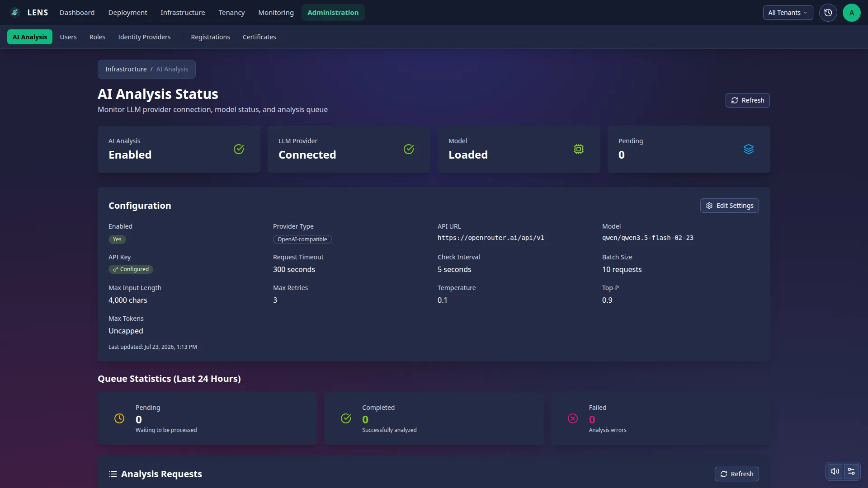This screenshot has height=488, width=868.
Task: Click the Edit Settings button
Action: [729, 206]
